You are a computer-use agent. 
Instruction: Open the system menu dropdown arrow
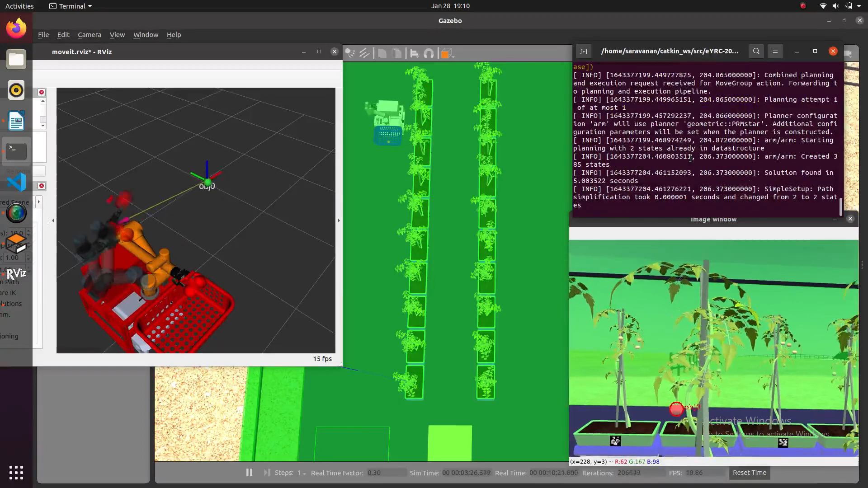click(859, 6)
